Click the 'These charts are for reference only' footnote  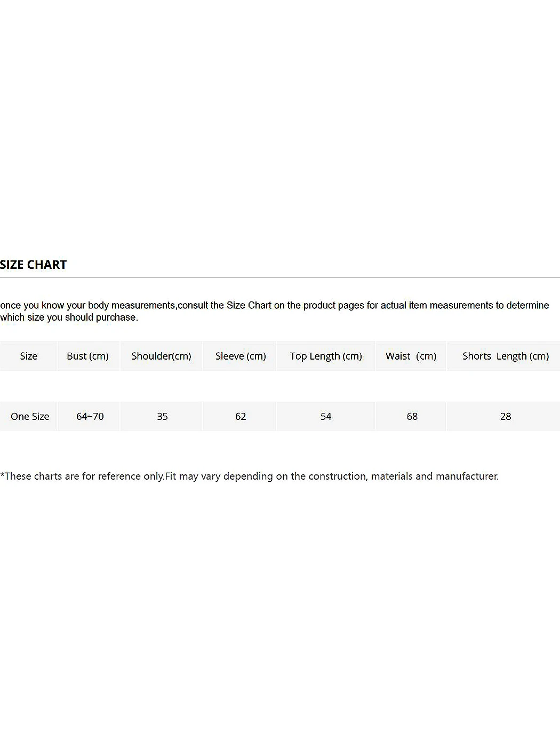[249, 476]
